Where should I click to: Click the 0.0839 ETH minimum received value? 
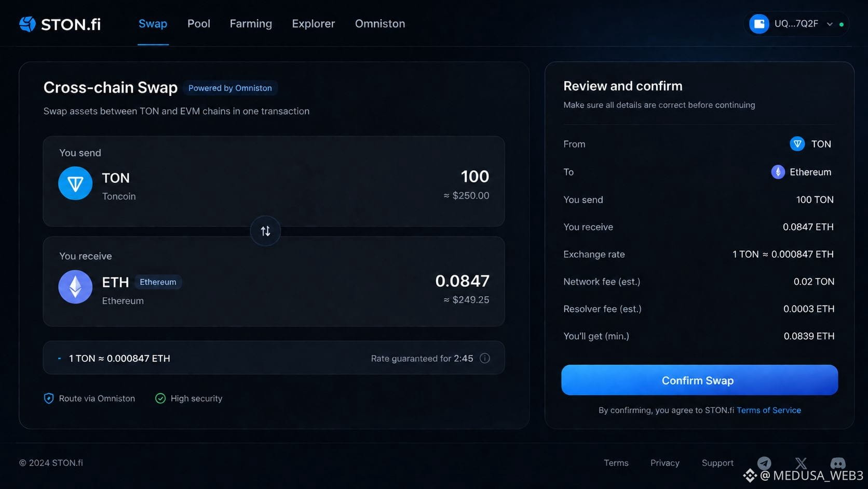pos(809,336)
